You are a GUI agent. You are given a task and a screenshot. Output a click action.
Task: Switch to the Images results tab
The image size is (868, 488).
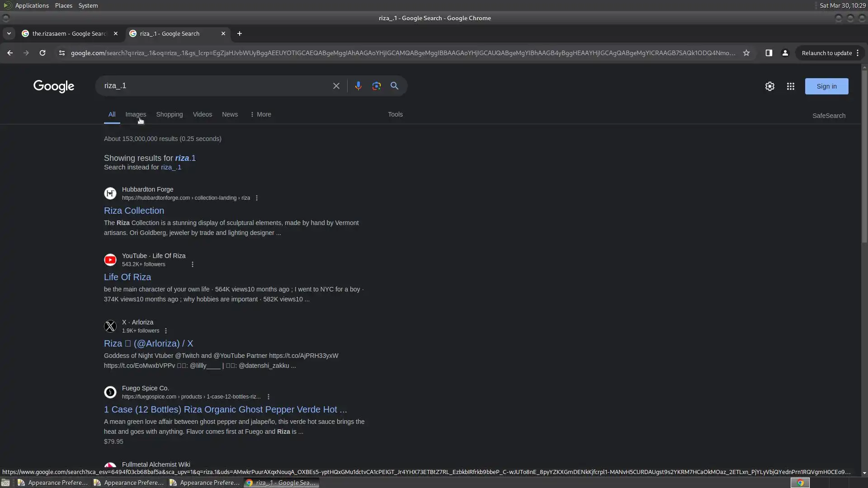tap(136, 114)
